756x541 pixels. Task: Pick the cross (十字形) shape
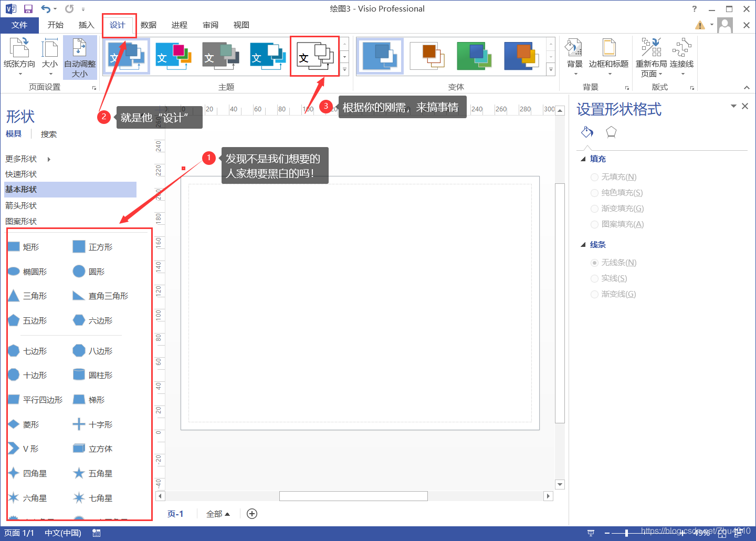[92, 424]
